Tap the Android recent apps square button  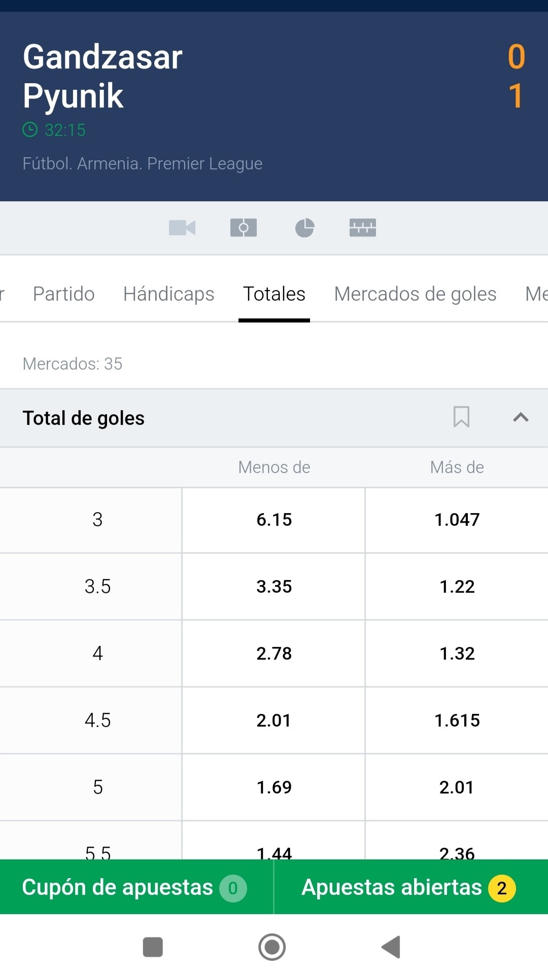click(153, 947)
